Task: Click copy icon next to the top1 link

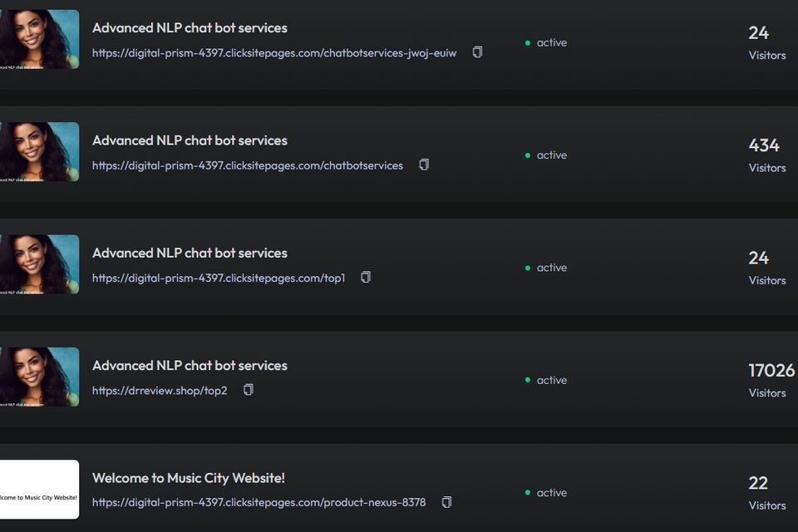Action: pyautogui.click(x=366, y=278)
